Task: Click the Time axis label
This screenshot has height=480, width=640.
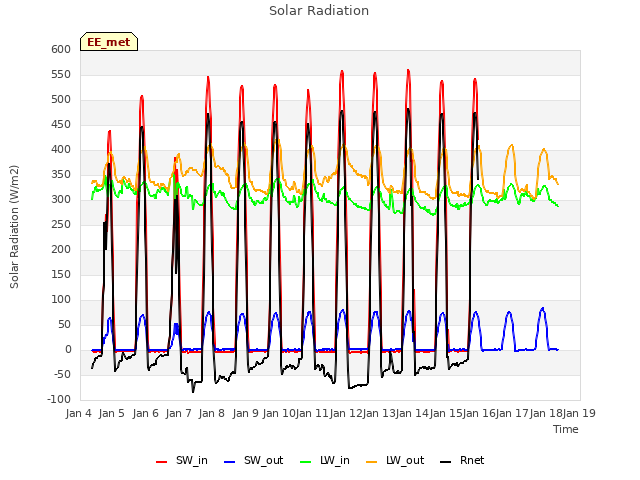Action: [565, 429]
